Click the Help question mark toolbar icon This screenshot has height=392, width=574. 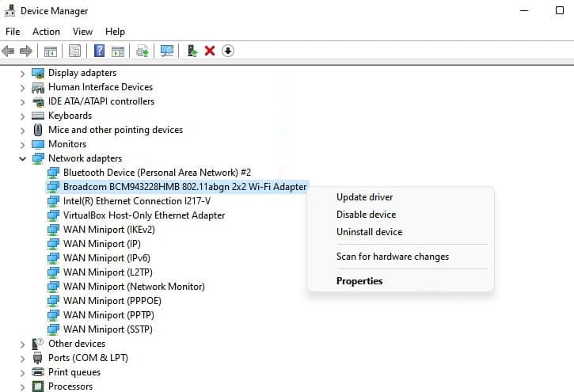(100, 51)
